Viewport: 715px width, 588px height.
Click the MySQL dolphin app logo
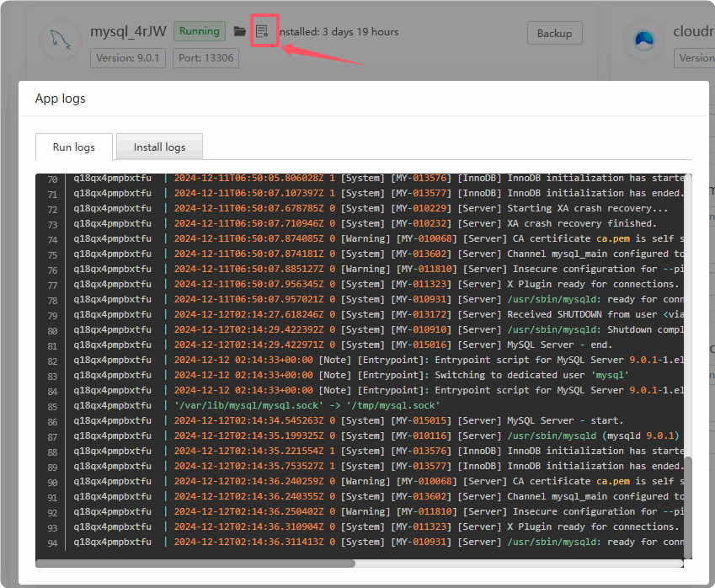tap(60, 40)
